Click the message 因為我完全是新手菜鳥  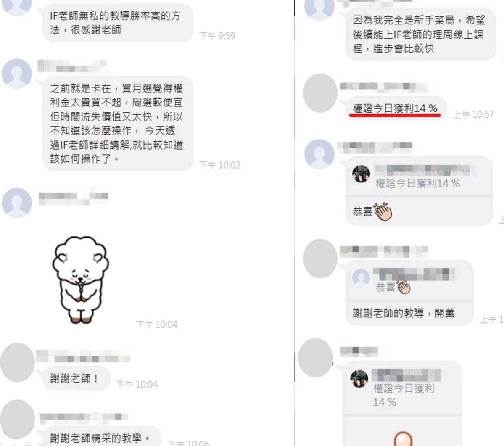420,34
